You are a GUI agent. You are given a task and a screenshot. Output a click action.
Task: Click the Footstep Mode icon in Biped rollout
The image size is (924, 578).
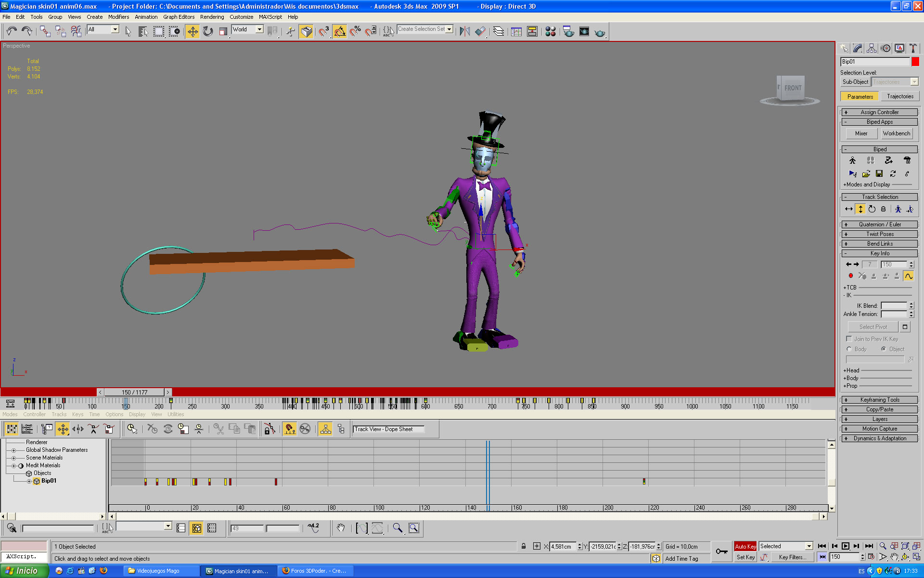pyautogui.click(x=871, y=160)
